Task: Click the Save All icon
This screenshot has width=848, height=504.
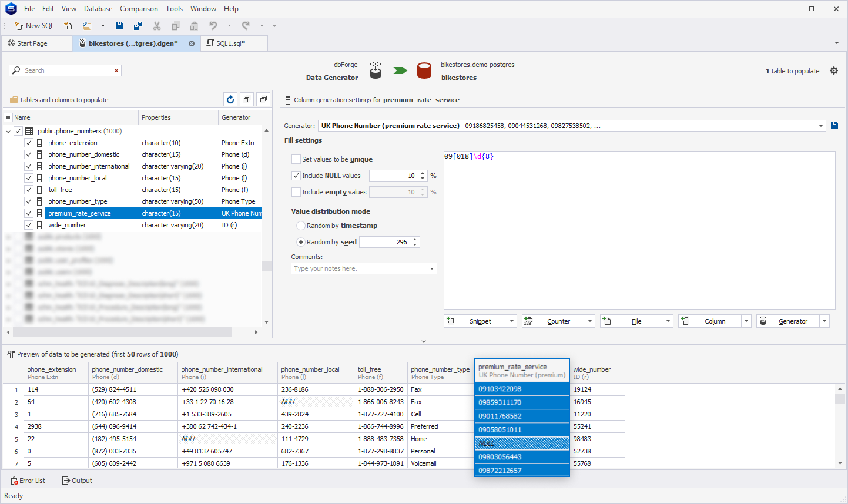Action: (138, 26)
